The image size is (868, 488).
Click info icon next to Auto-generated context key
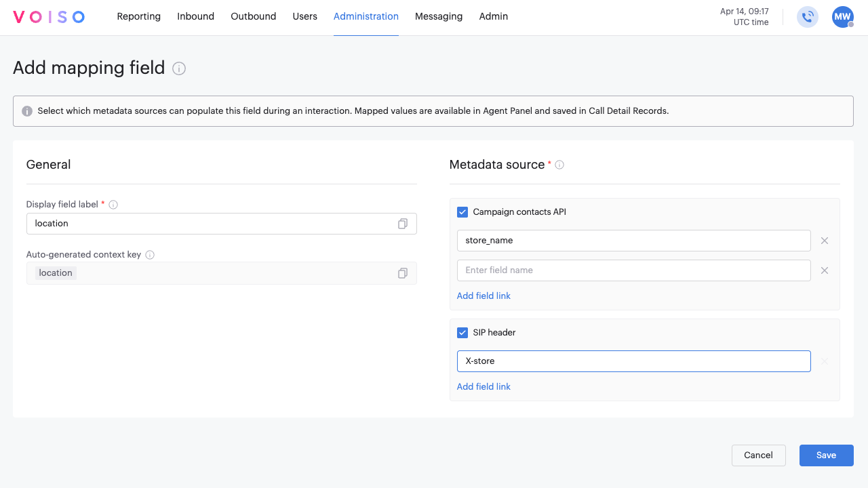pos(150,255)
